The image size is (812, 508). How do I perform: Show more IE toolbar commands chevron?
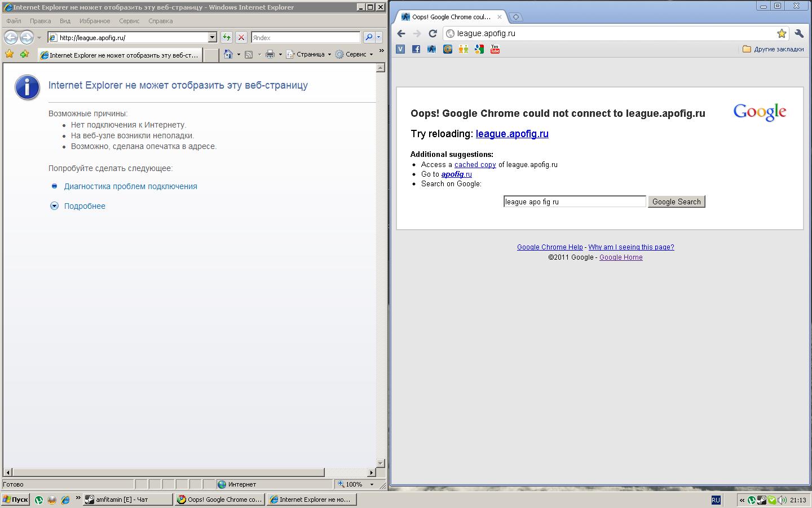tap(381, 51)
